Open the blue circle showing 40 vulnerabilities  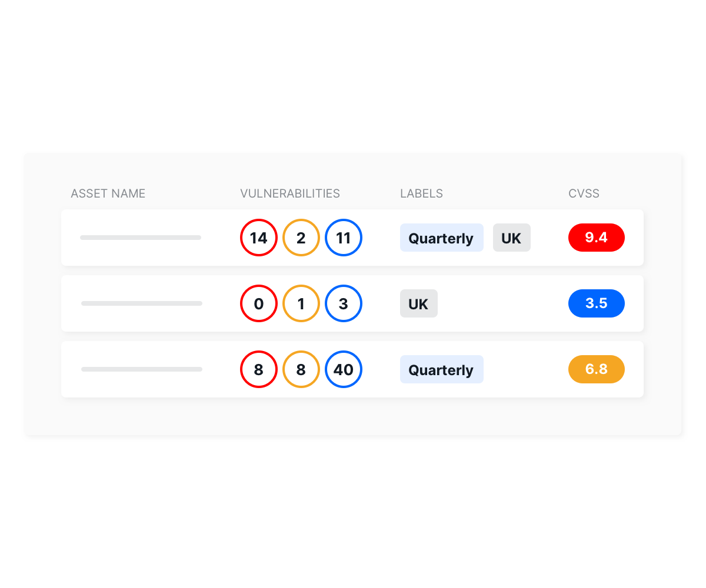pyautogui.click(x=344, y=369)
